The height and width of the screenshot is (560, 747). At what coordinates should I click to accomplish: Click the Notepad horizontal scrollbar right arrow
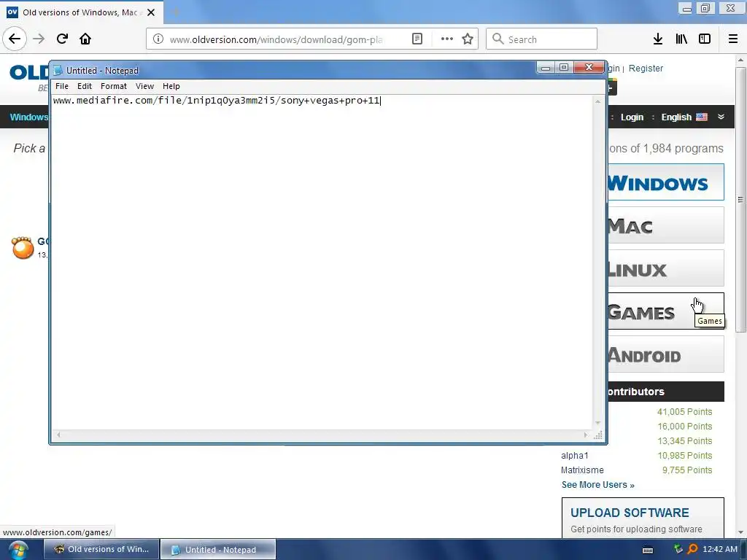coord(586,435)
